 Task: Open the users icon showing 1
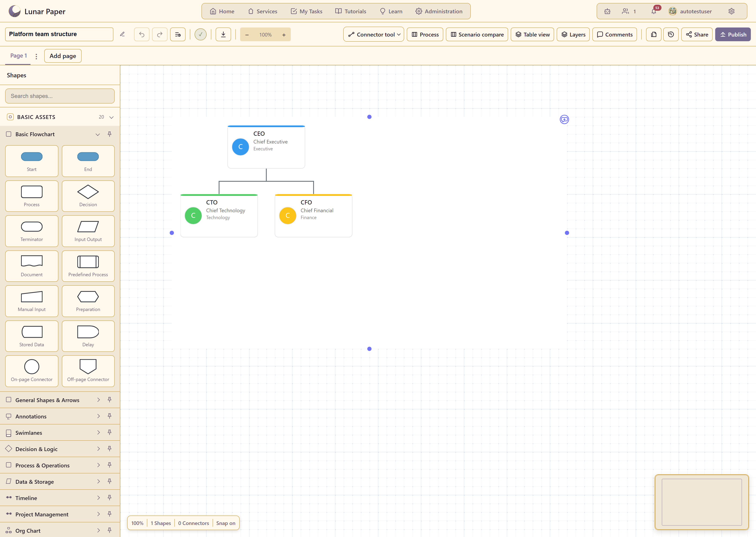click(629, 11)
